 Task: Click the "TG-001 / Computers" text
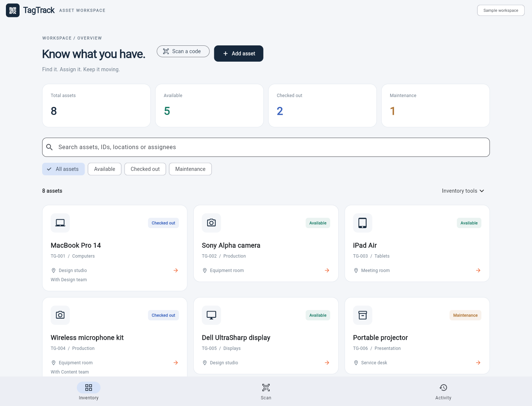tap(73, 256)
